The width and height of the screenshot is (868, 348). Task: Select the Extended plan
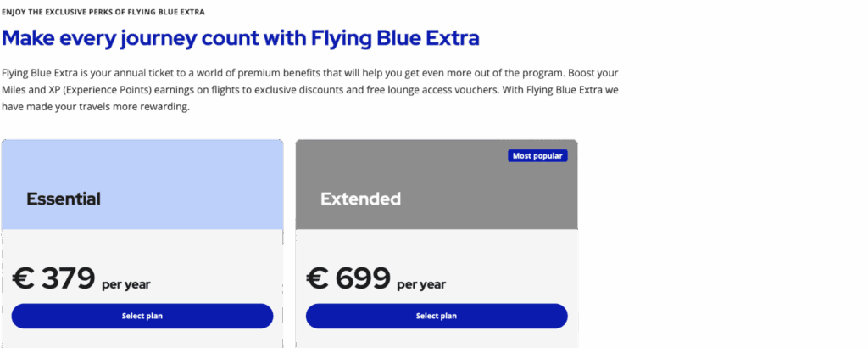(x=437, y=316)
